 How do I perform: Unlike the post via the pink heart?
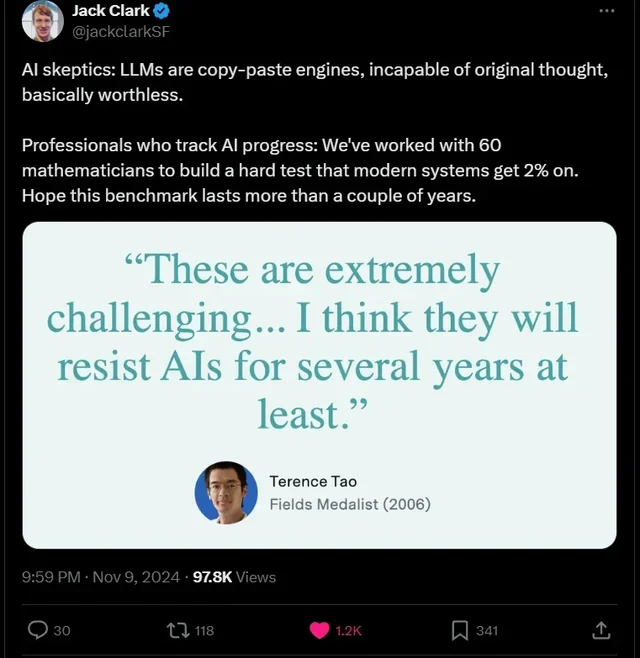319,630
